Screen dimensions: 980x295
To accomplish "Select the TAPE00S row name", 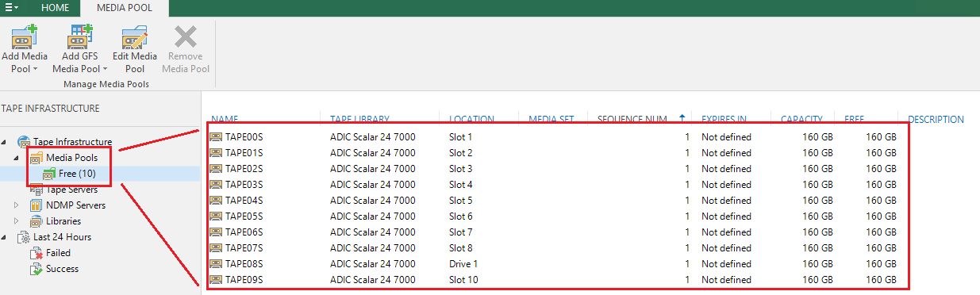I will 244,137.
